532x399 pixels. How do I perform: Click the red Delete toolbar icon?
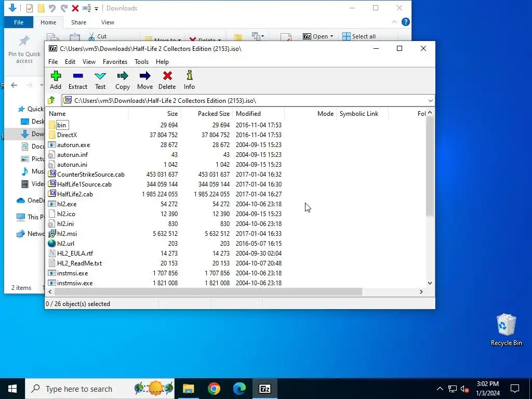pos(167,76)
